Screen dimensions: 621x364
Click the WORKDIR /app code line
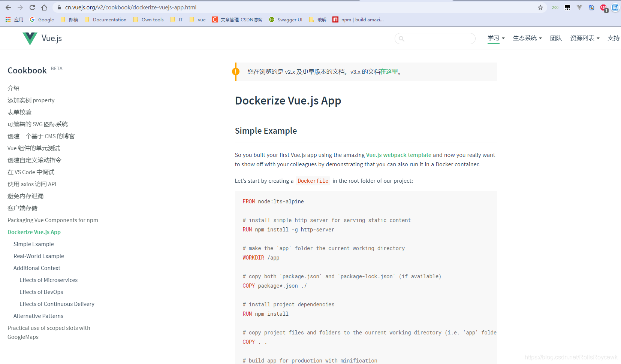[x=261, y=258]
